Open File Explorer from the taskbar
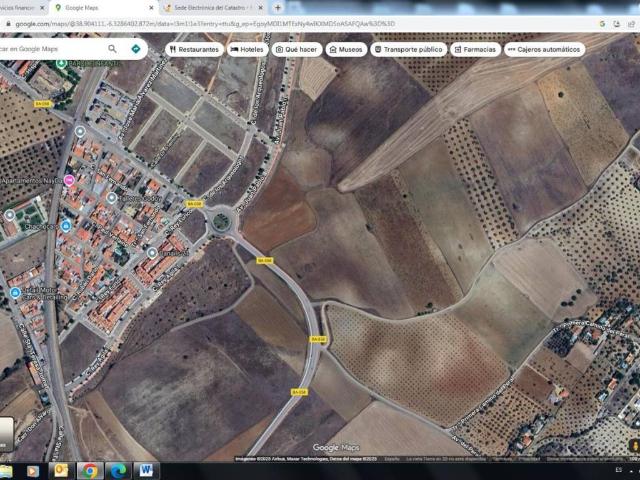This screenshot has width=640, height=480. coord(6,471)
